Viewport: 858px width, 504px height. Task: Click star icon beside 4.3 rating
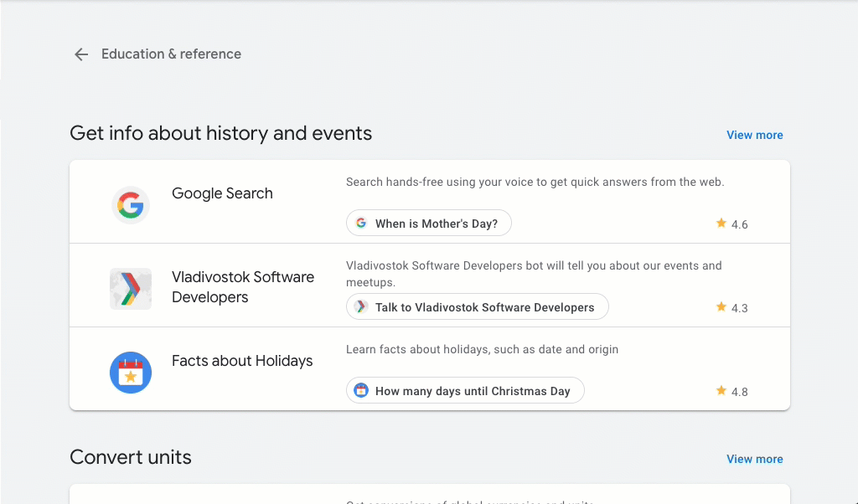(x=721, y=306)
